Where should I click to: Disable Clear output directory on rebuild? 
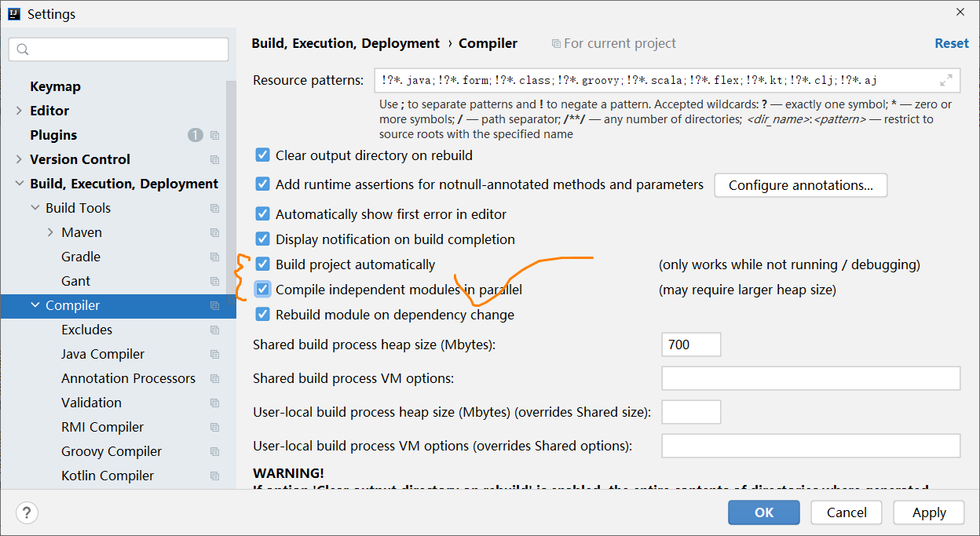(x=262, y=155)
